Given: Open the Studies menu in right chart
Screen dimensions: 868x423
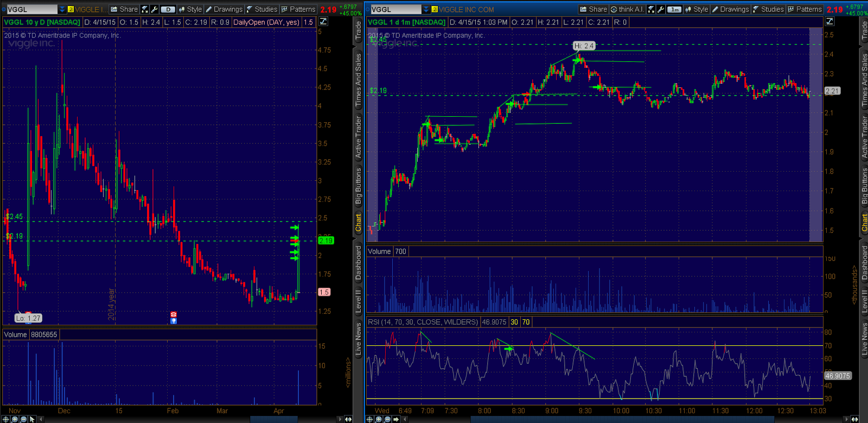Looking at the screenshot, I should [768, 9].
